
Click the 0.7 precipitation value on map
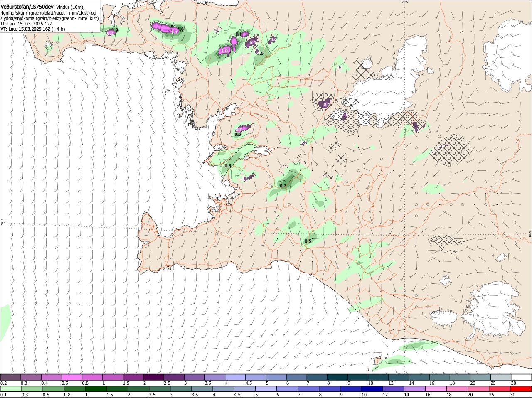pyautogui.click(x=283, y=186)
